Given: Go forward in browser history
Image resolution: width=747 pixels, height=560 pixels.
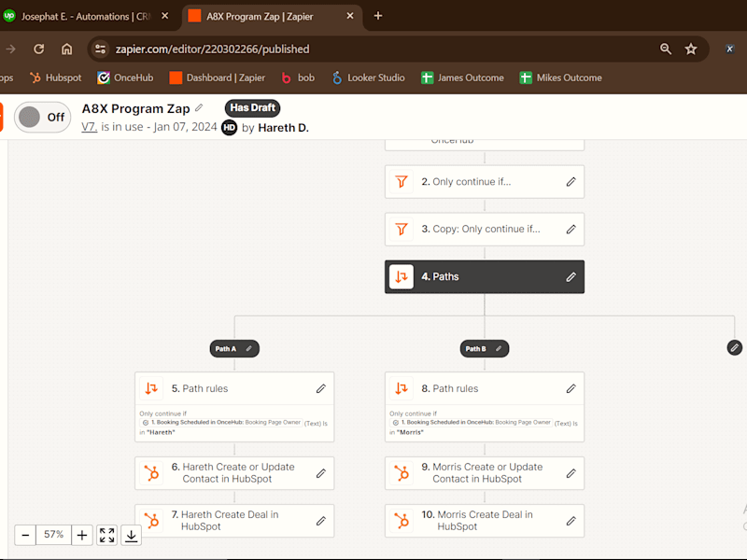Looking at the screenshot, I should pos(10,49).
